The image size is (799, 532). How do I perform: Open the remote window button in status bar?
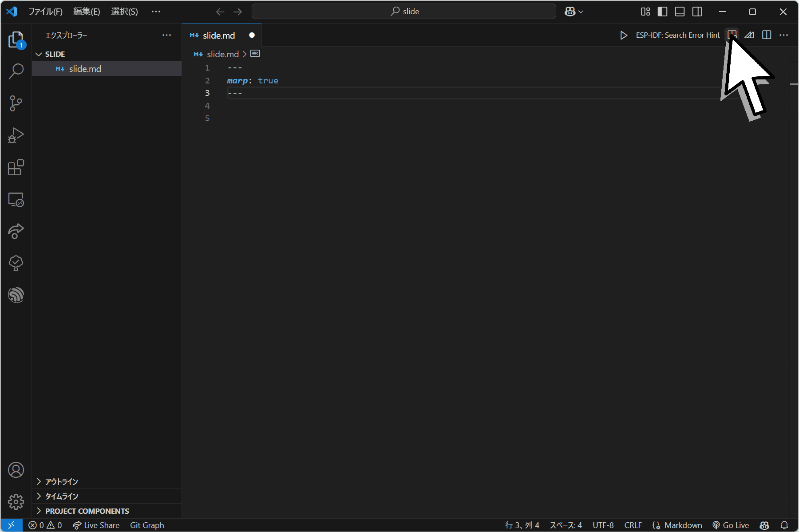pos(12,525)
